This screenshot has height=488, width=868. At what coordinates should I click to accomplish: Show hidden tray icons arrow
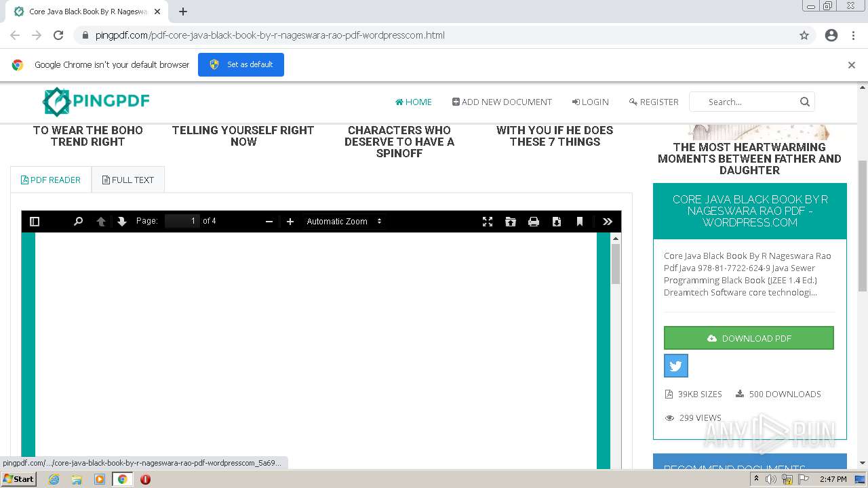(x=756, y=479)
